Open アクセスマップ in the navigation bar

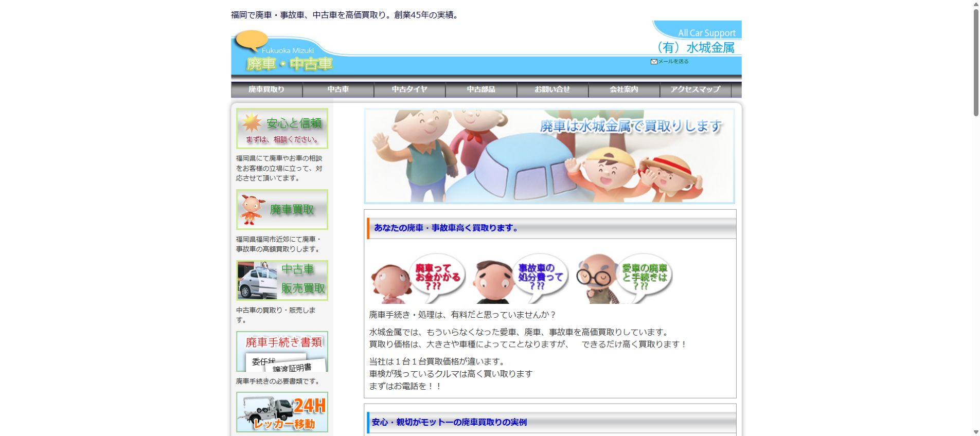pyautogui.click(x=696, y=89)
